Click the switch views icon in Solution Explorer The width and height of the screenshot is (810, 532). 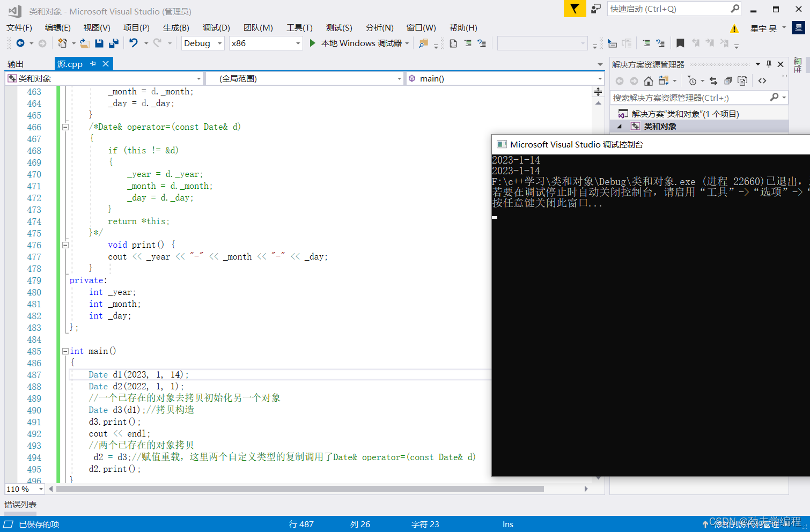tap(664, 81)
